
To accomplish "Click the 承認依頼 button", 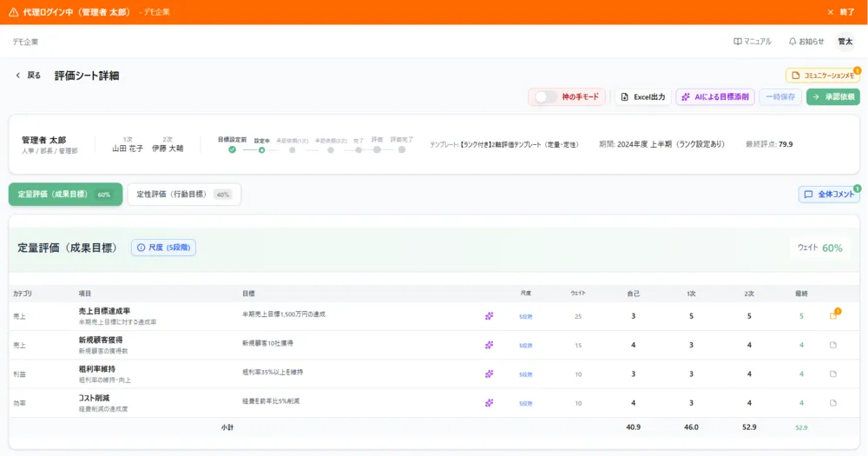I will tap(833, 97).
